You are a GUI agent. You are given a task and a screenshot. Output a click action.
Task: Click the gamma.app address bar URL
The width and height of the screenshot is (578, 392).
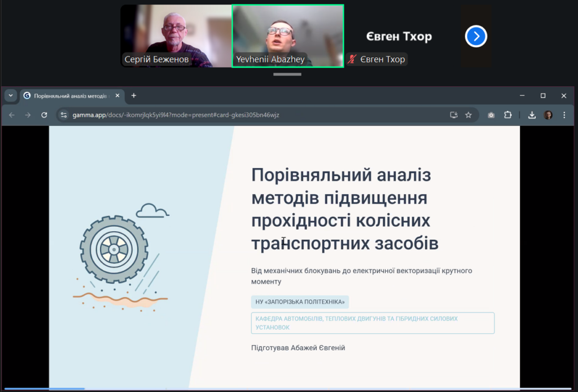(176, 115)
